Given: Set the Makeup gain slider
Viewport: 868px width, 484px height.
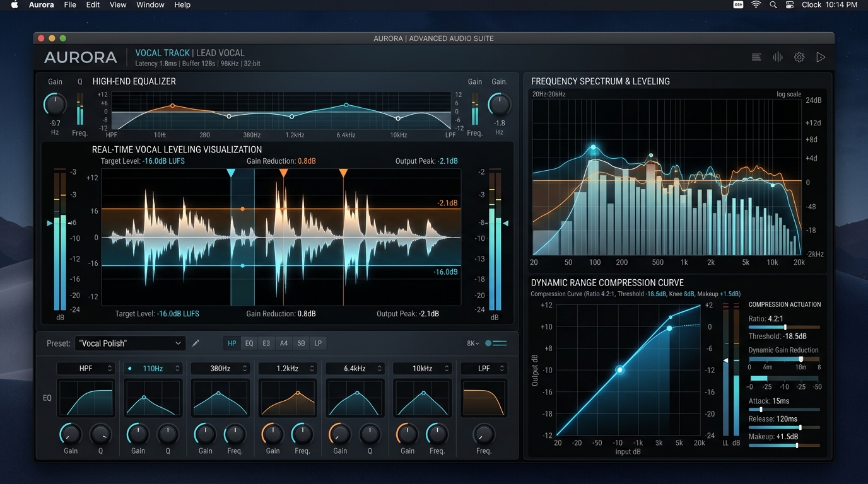Looking at the screenshot, I should [x=784, y=446].
